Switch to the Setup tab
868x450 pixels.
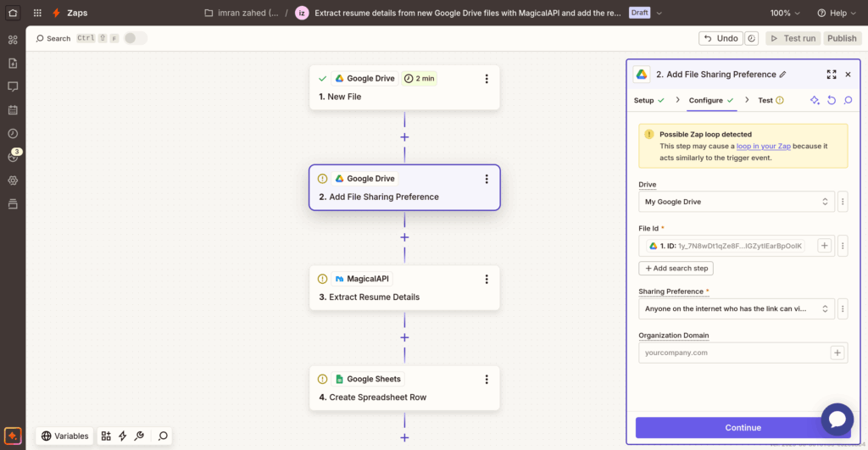[x=648, y=100]
